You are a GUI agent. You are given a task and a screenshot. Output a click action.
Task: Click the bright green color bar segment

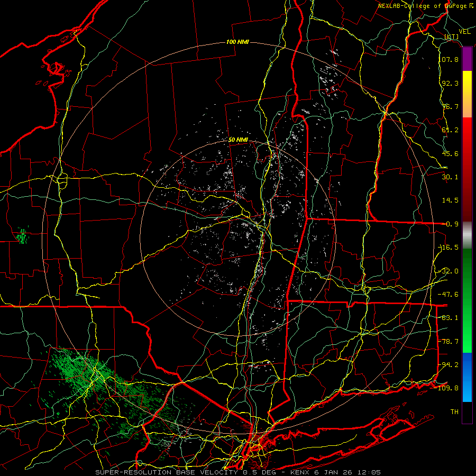467,300
